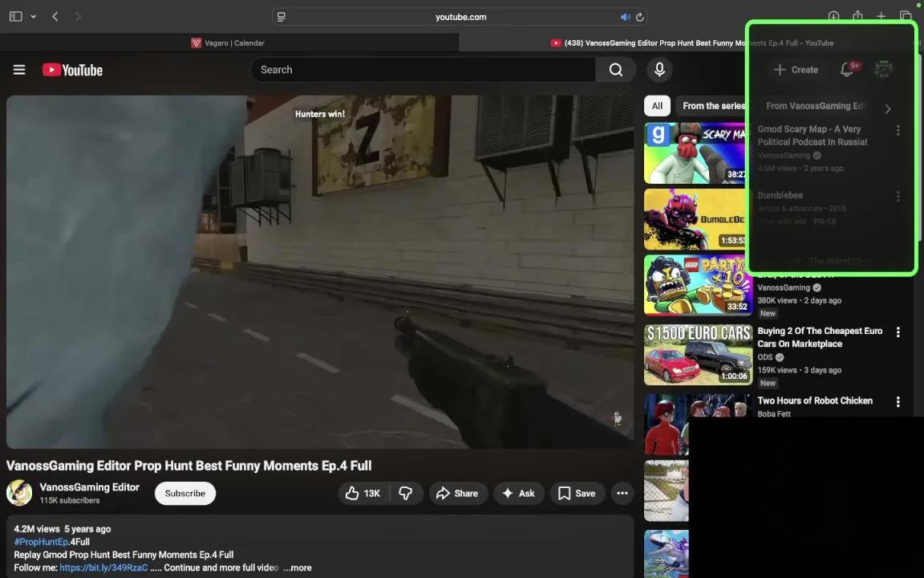Click the Create button
The image size is (924, 578).
(x=796, y=70)
